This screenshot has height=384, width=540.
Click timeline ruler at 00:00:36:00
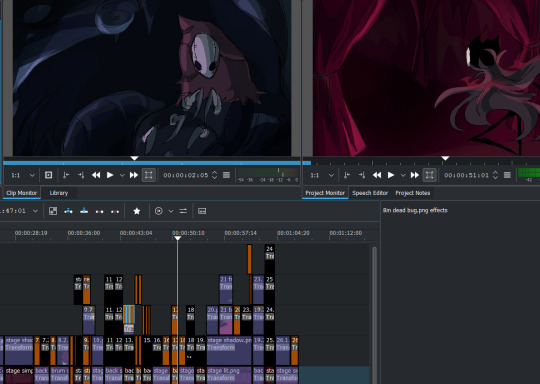point(84,233)
